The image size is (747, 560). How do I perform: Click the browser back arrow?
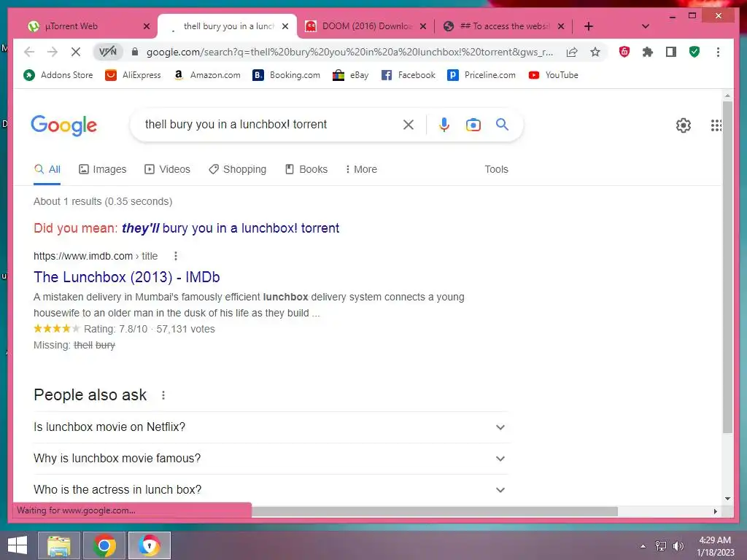(x=29, y=52)
